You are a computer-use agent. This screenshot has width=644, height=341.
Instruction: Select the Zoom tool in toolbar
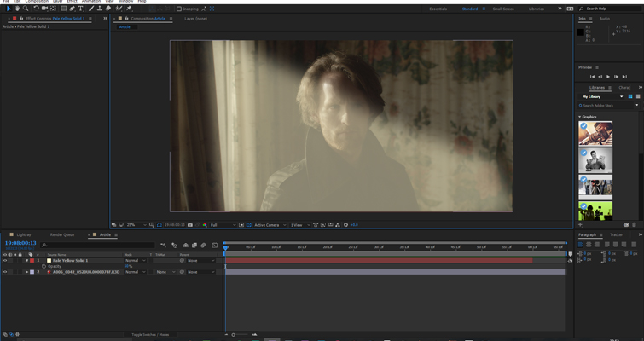pos(26,9)
